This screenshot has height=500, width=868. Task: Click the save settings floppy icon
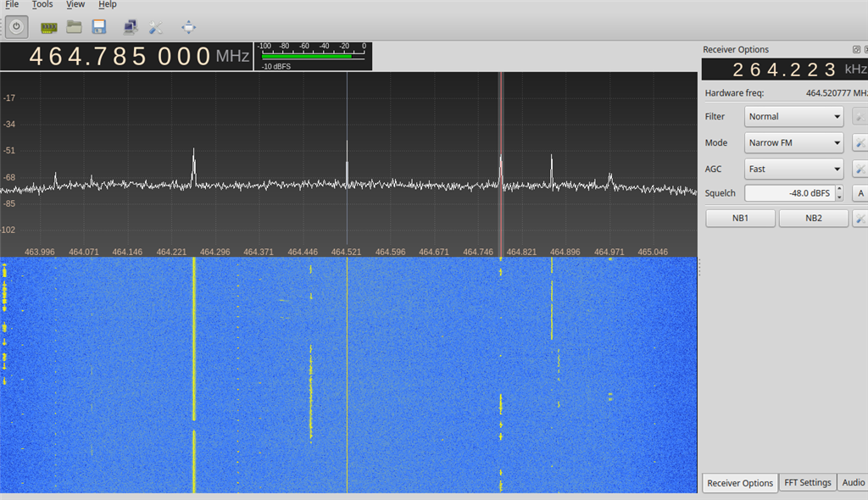pos(99,27)
